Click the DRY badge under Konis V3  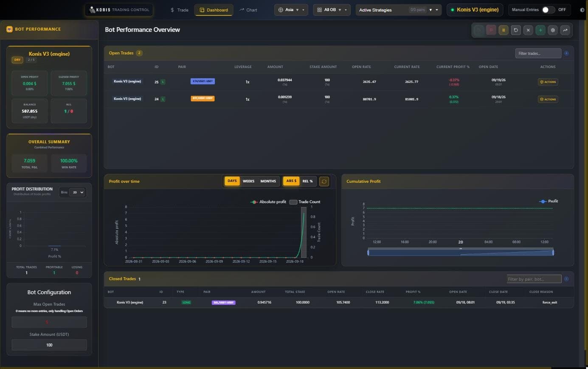point(17,60)
